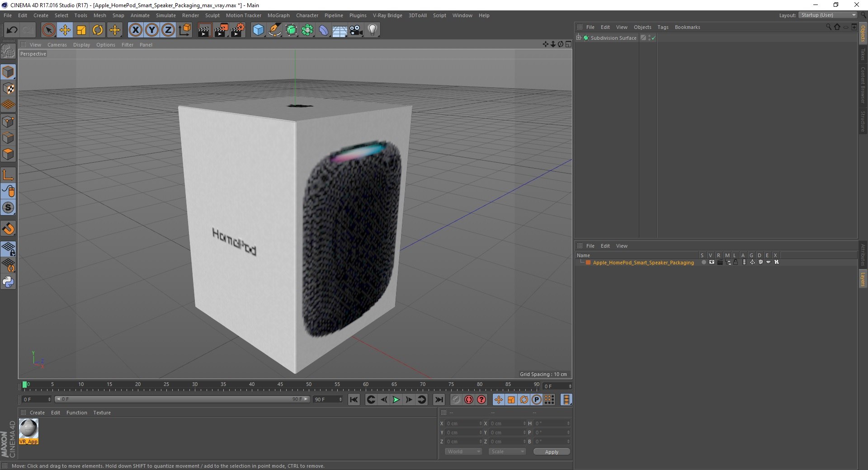Toggle Z axis lock
The image size is (868, 470).
pos(168,30)
